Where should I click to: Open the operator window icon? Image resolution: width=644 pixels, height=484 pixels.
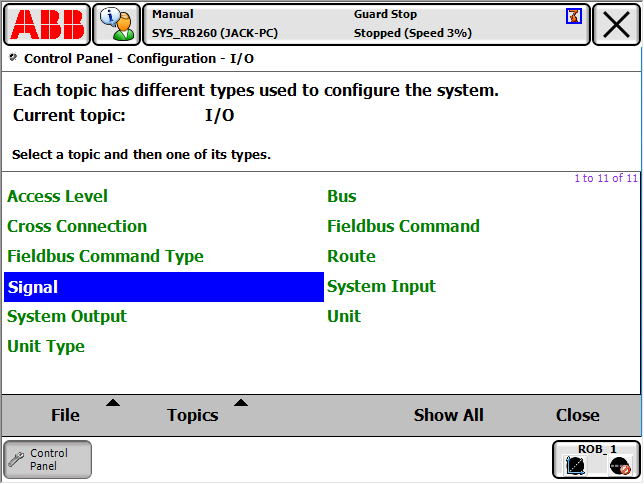pos(117,24)
